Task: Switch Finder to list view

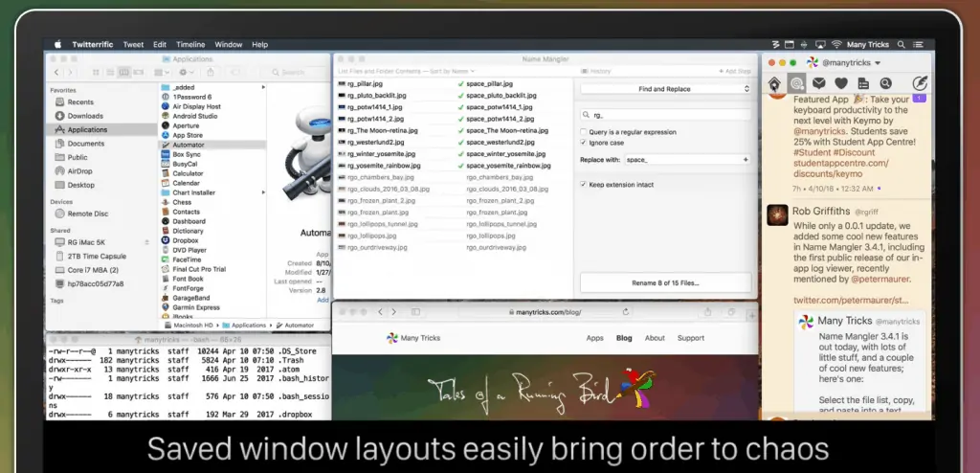Action: click(110, 73)
